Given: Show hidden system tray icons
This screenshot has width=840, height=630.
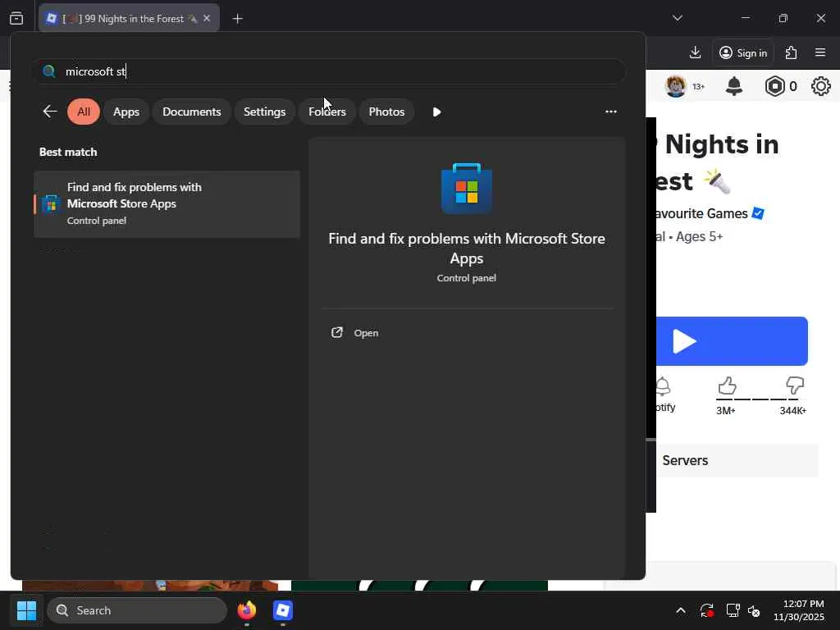Looking at the screenshot, I should 680,610.
